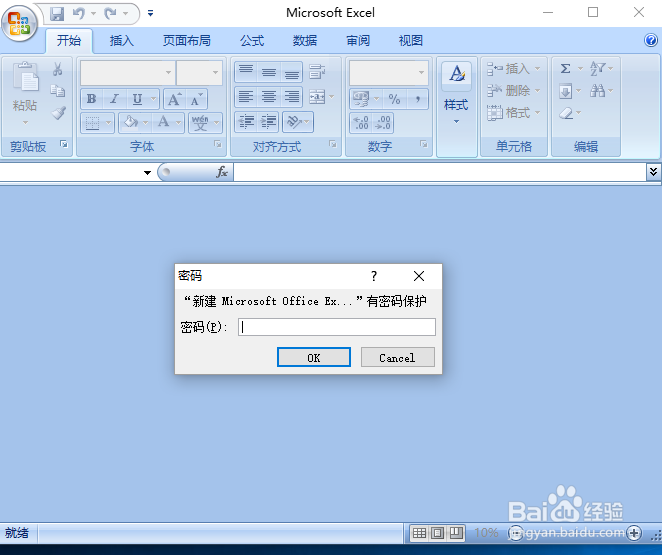Click OK in the password dialog
The height and width of the screenshot is (555, 662).
(x=314, y=357)
